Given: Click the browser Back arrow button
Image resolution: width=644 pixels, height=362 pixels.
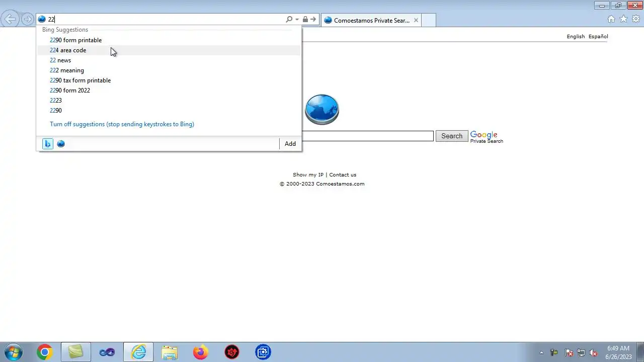Looking at the screenshot, I should click(x=10, y=20).
